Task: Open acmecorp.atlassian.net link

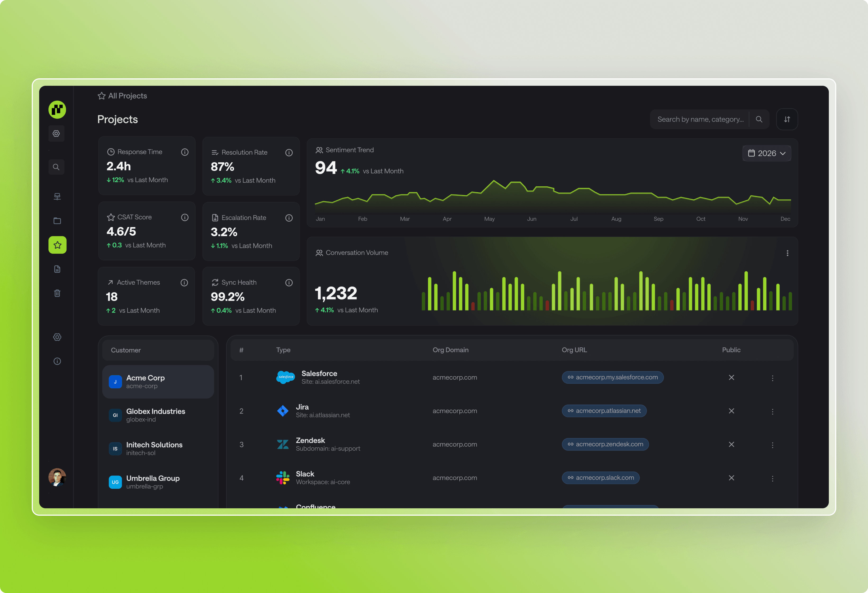Action: click(604, 411)
